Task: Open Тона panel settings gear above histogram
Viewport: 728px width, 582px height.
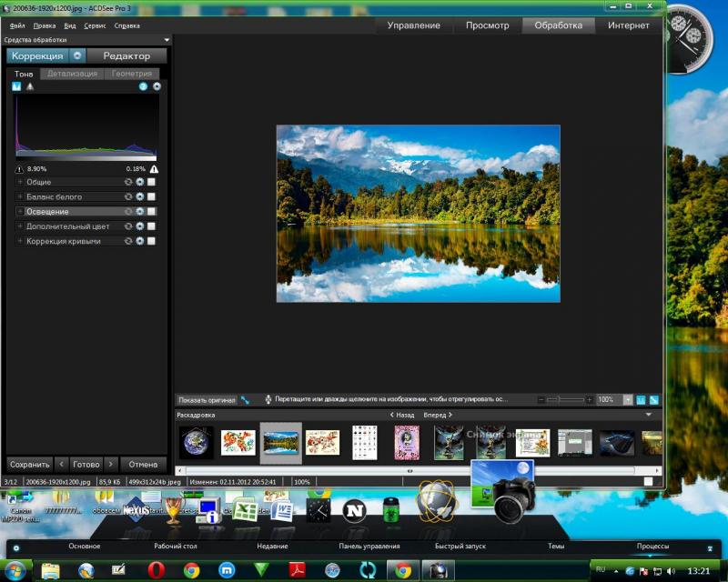Action: pos(157,86)
